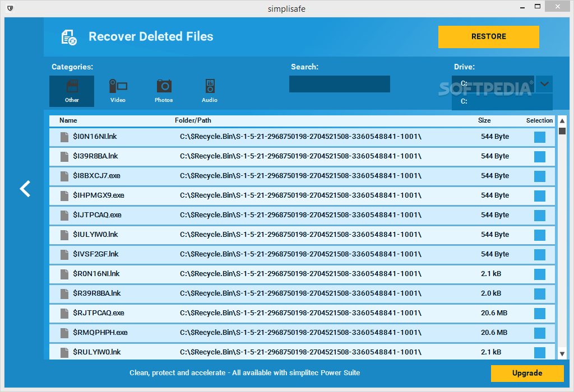Click 544 Byte size of $I8BXCJ7.exe
This screenshot has width=574, height=392.
[x=495, y=176]
